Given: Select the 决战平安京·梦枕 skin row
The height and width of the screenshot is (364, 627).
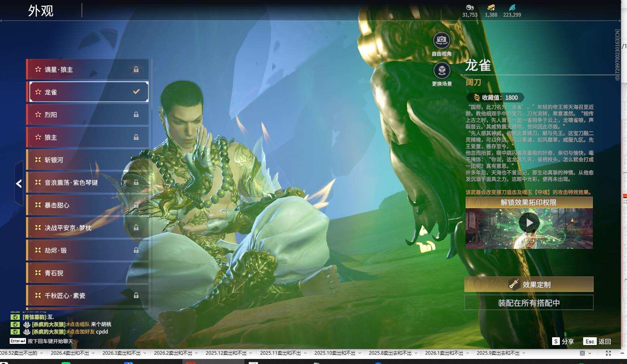Looking at the screenshot, I should pos(87,228).
